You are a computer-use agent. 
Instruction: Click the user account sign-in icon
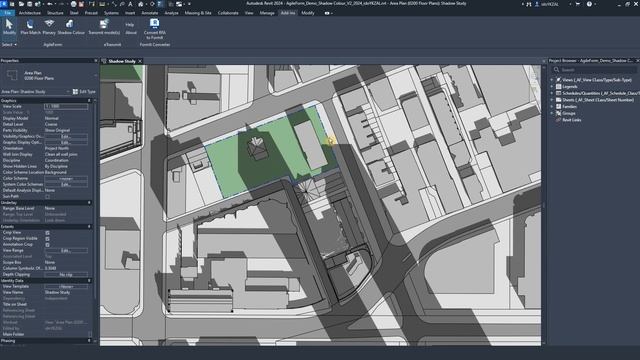537,4
